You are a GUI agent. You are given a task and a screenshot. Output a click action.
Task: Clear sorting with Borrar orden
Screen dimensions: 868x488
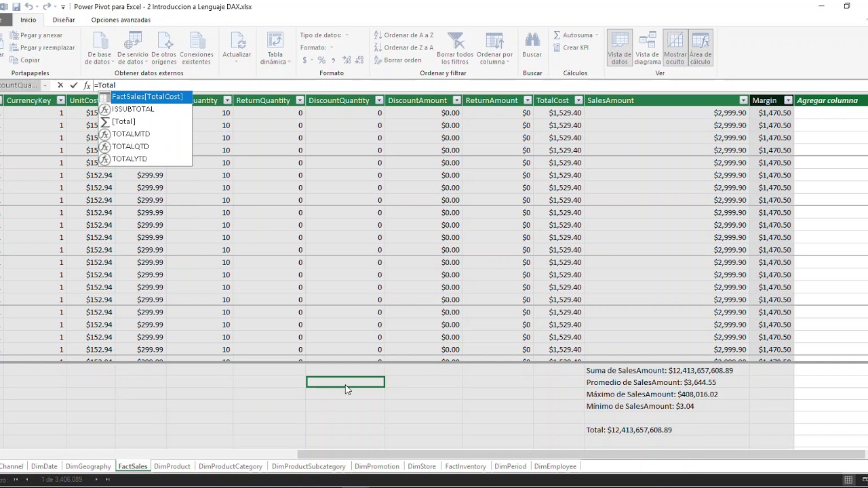[x=397, y=60]
